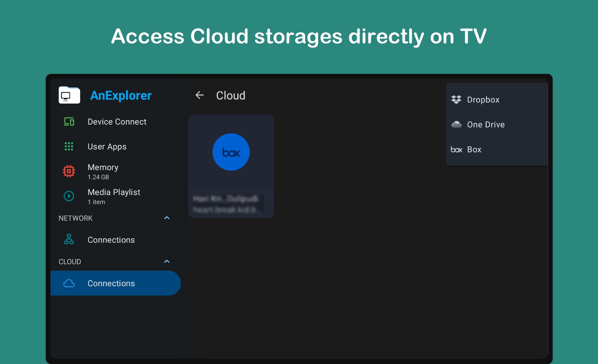Collapse the NETWORK section chevron
The width and height of the screenshot is (598, 364).
pos(167,218)
